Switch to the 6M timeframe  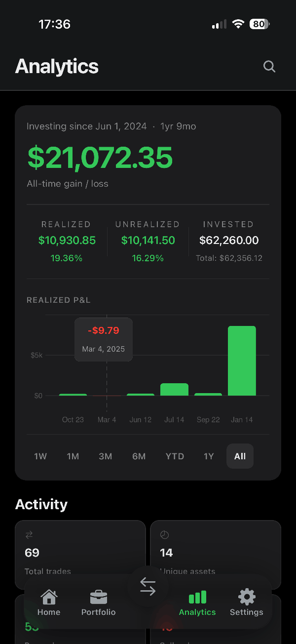pyautogui.click(x=139, y=456)
